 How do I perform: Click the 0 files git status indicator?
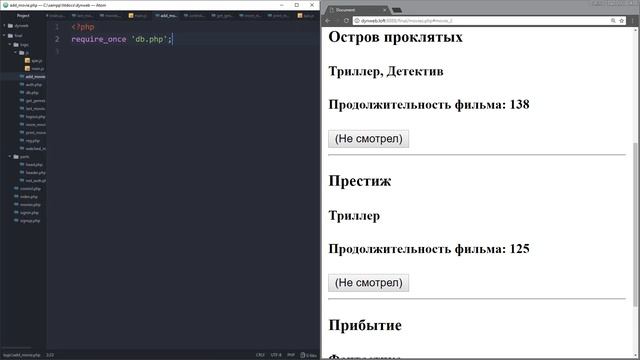point(309,355)
